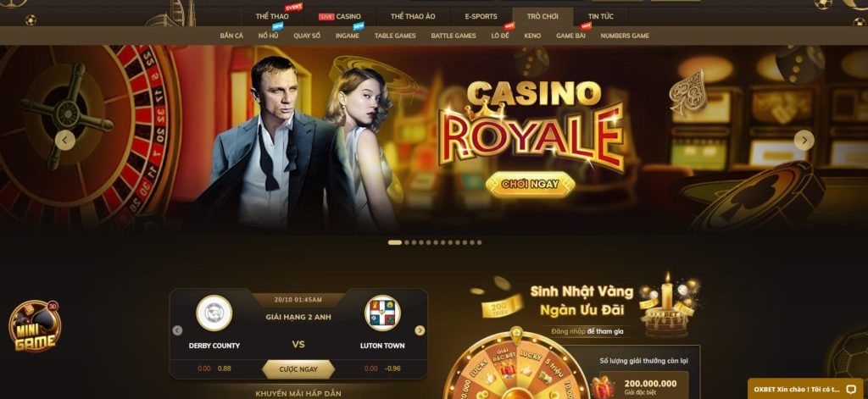Viewport: 868px width, 399px height.
Task: Select the last carousel indicator dot
Action: pos(479,242)
